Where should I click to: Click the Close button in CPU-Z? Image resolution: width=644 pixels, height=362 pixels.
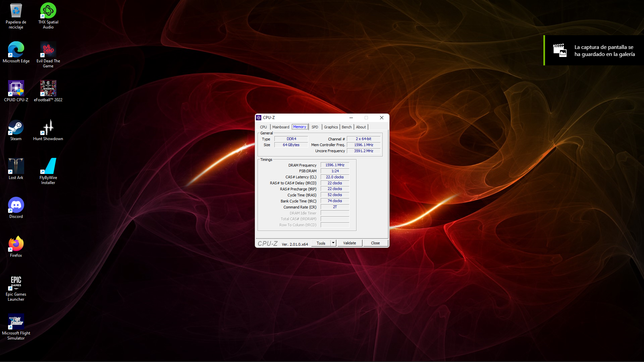tap(375, 243)
